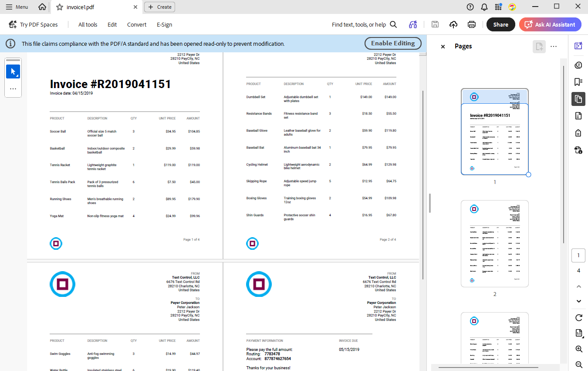
Task: Switch to the Convert tab
Action: (x=136, y=24)
